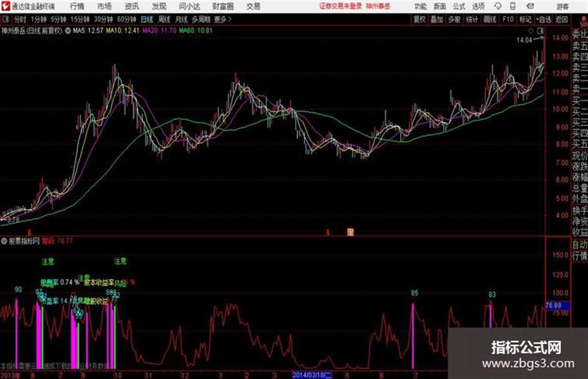
Task: Click the 叠加 overlay button
Action: coord(437,19)
